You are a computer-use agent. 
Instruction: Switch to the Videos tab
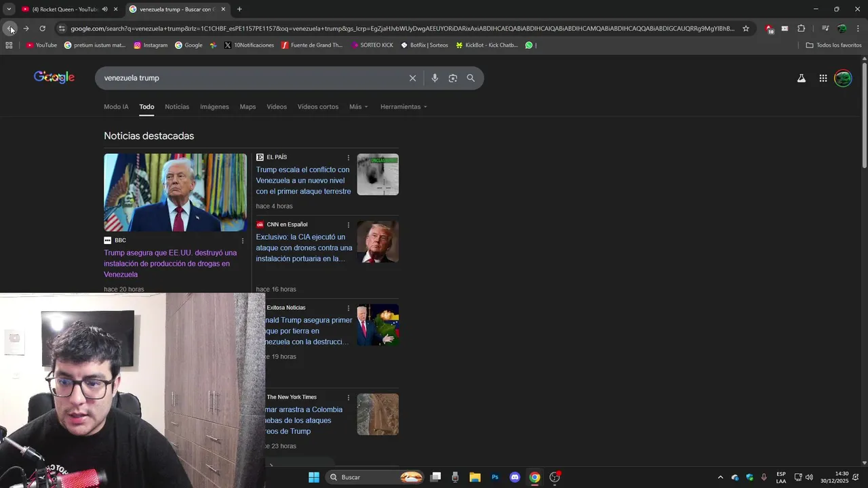click(277, 106)
